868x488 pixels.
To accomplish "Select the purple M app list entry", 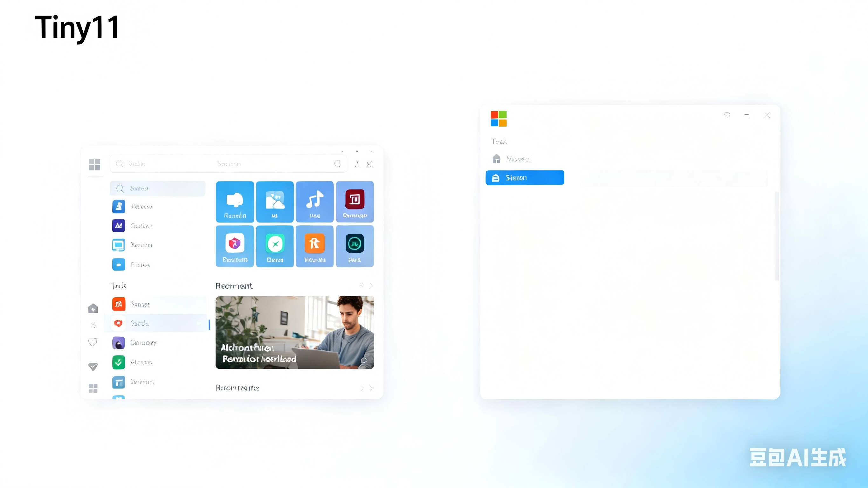I will pyautogui.click(x=158, y=225).
